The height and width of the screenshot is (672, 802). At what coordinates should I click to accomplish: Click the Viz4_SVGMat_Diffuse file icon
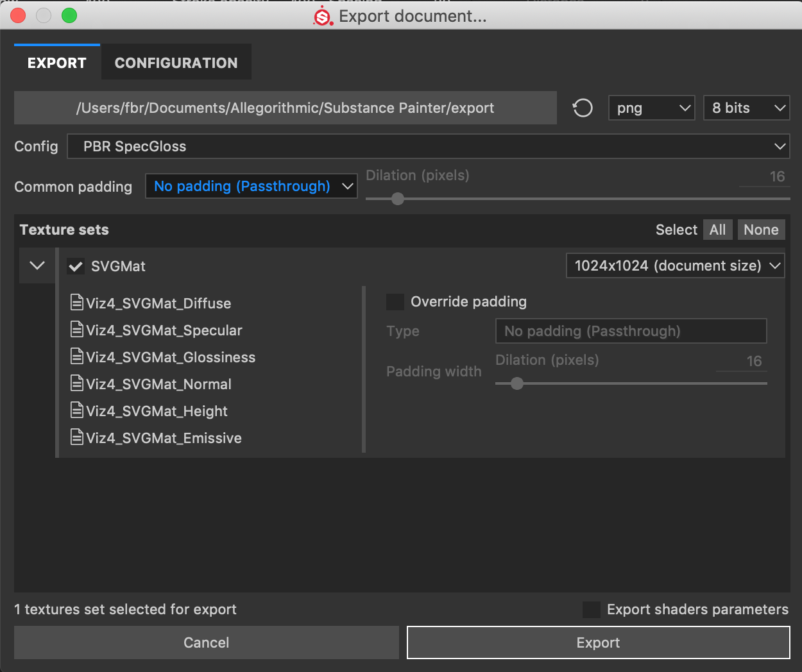(x=77, y=303)
